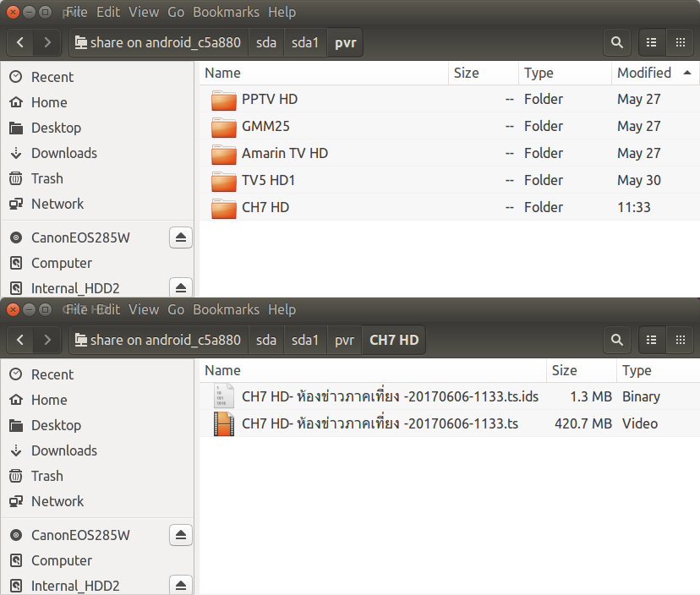Click 'sda' path segment in CH7 HD window
The height and width of the screenshot is (595, 700).
[x=266, y=340]
